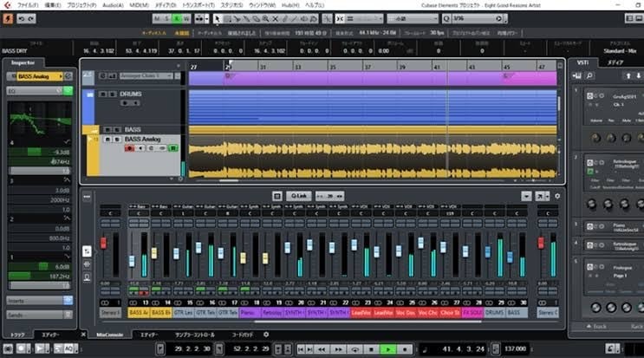Select the BASS Ar channel label

(139, 313)
